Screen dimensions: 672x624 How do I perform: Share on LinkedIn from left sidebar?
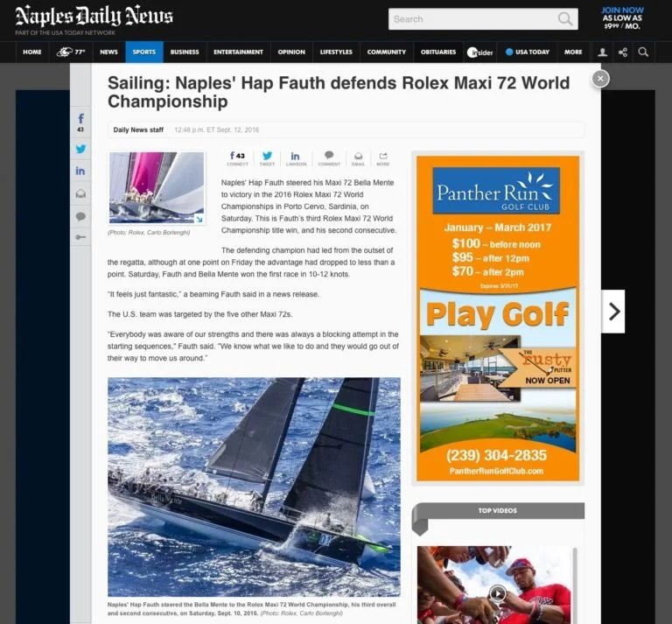click(80, 171)
